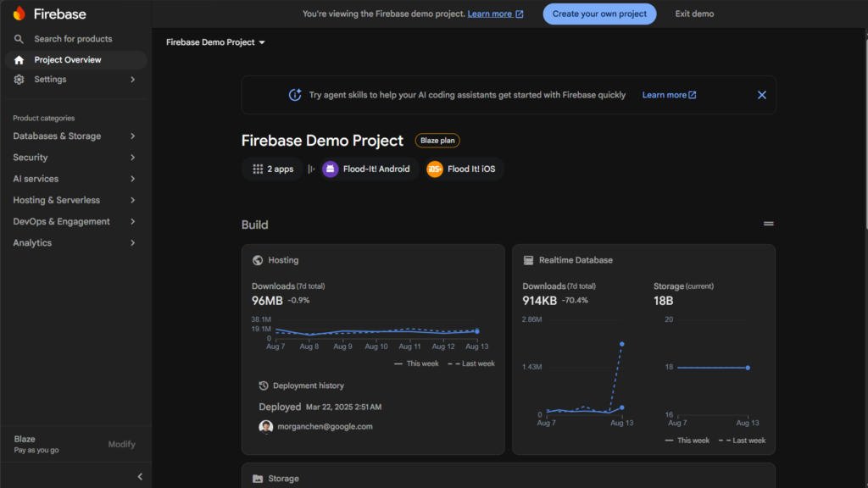Click the -70.4% change indicator
The height and width of the screenshot is (488, 868).
click(x=575, y=301)
